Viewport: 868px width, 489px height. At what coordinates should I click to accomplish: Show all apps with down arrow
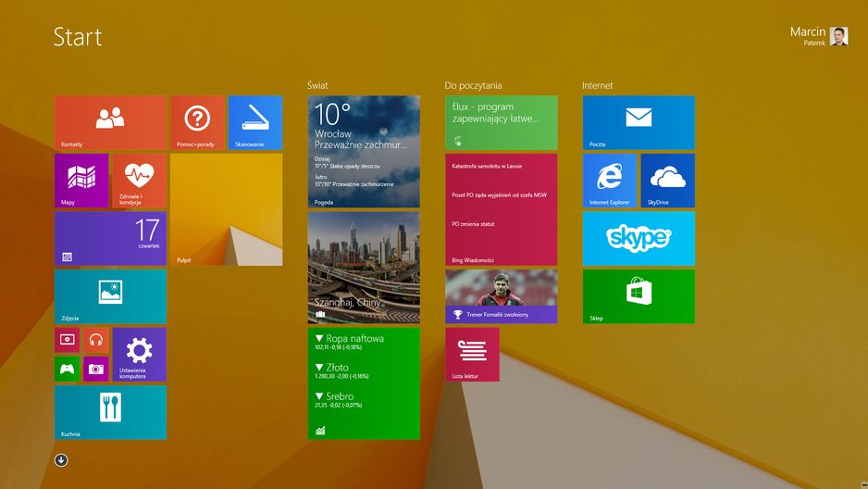[61, 460]
